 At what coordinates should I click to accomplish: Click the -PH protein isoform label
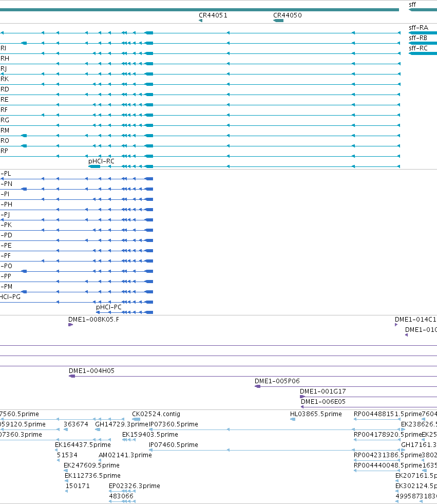pyautogui.click(x=6, y=204)
